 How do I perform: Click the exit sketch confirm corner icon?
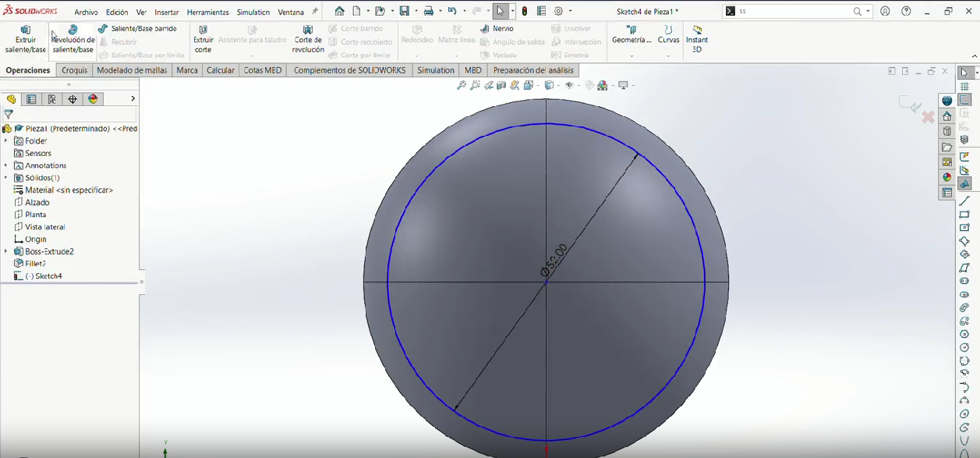910,105
